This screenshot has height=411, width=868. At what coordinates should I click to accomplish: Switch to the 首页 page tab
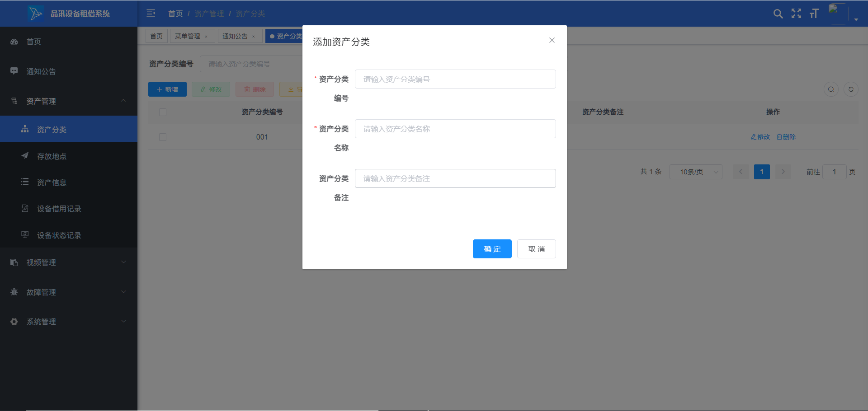point(156,36)
